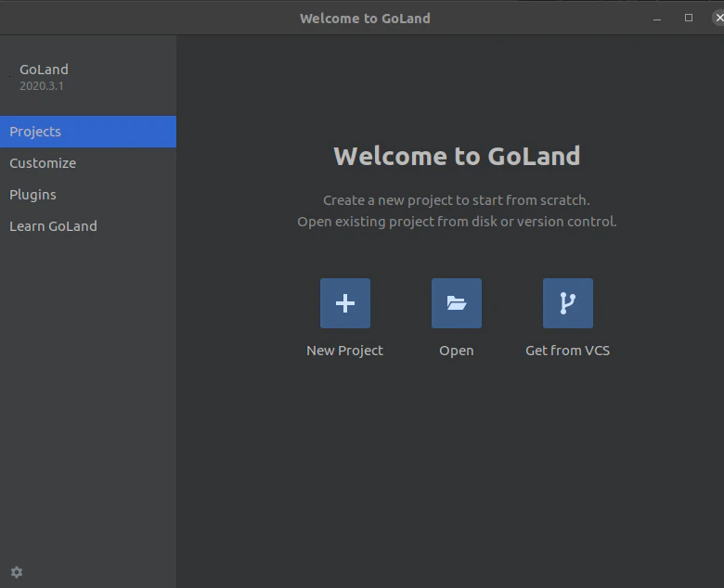Click the 'Open existing project from disk' text
Screen dimensions: 724x588
coord(457,222)
